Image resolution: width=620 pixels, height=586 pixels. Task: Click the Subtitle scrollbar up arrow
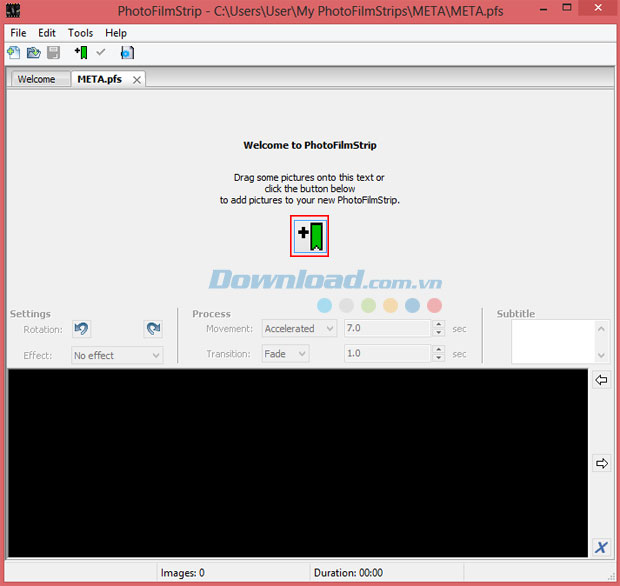[x=601, y=329]
